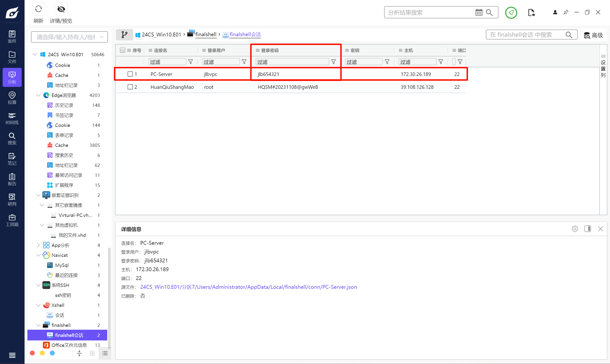This screenshot has height=364, width=610.
Task: Check the checkbox for the PC-Server row
Action: (x=130, y=74)
